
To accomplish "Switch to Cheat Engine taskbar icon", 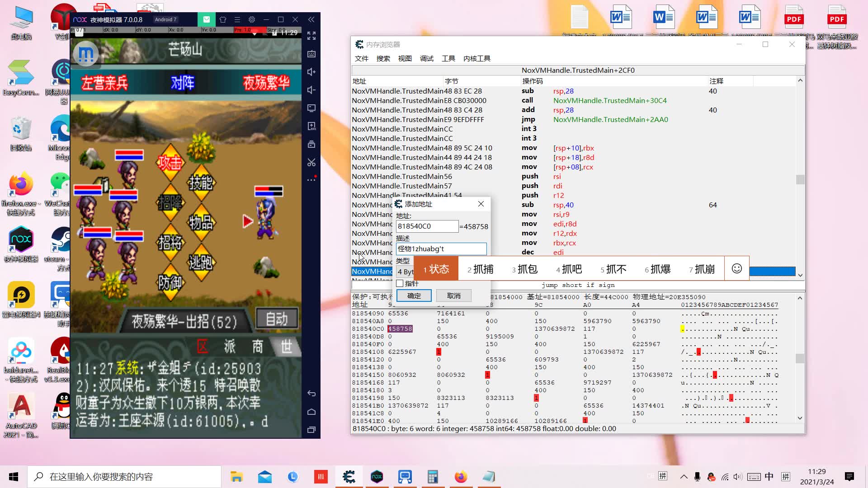I will pos(349,477).
